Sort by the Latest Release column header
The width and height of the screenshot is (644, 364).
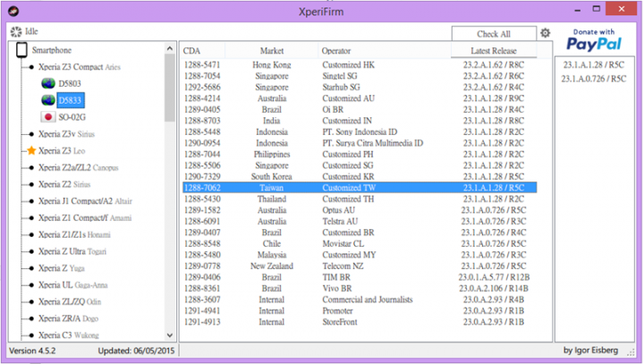tap(494, 51)
